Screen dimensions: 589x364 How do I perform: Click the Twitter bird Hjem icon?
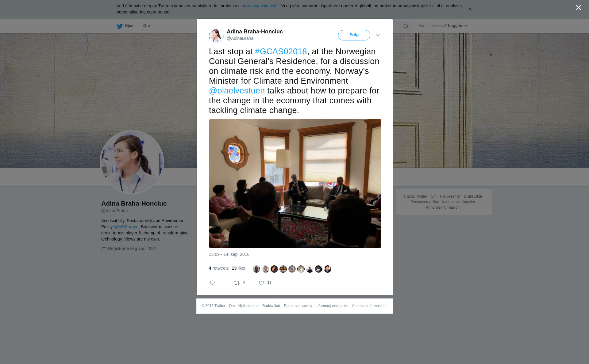pos(120,26)
